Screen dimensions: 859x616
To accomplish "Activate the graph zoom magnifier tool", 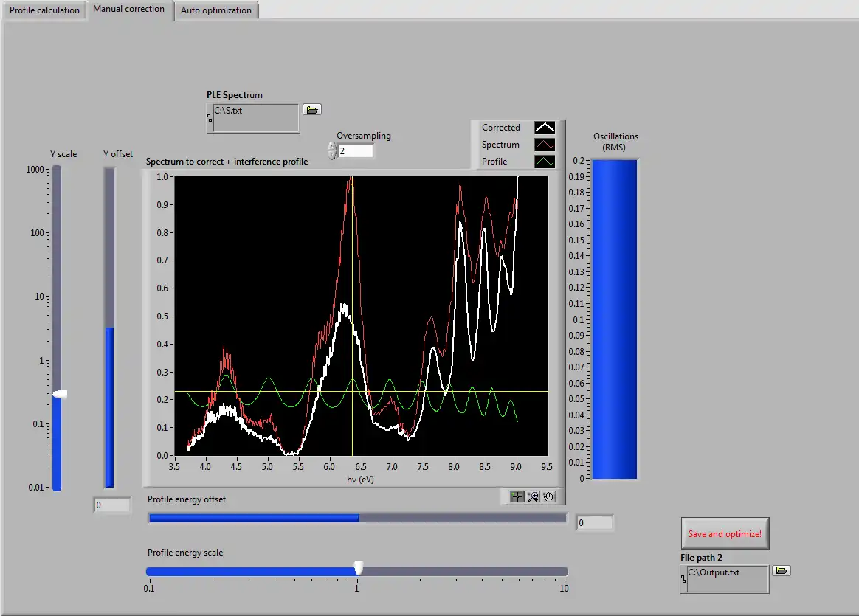I will (533, 496).
